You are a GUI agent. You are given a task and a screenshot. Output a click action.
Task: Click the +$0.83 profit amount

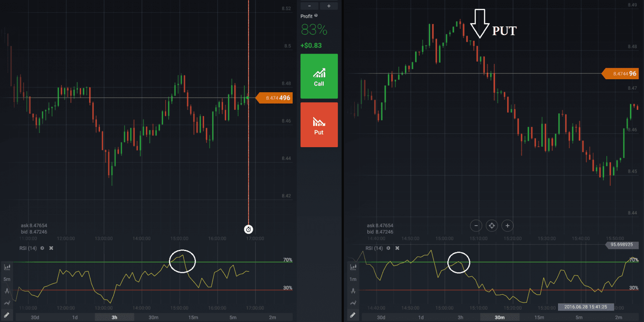point(311,45)
